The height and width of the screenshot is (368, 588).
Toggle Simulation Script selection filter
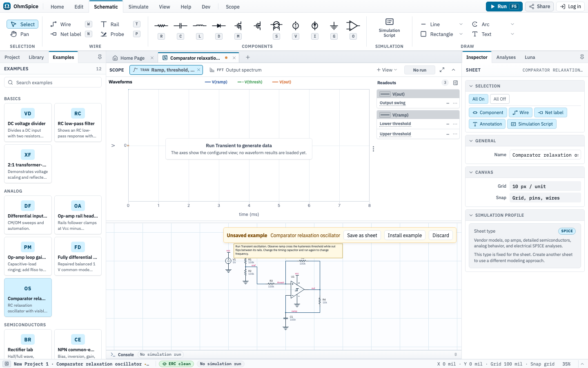click(532, 124)
